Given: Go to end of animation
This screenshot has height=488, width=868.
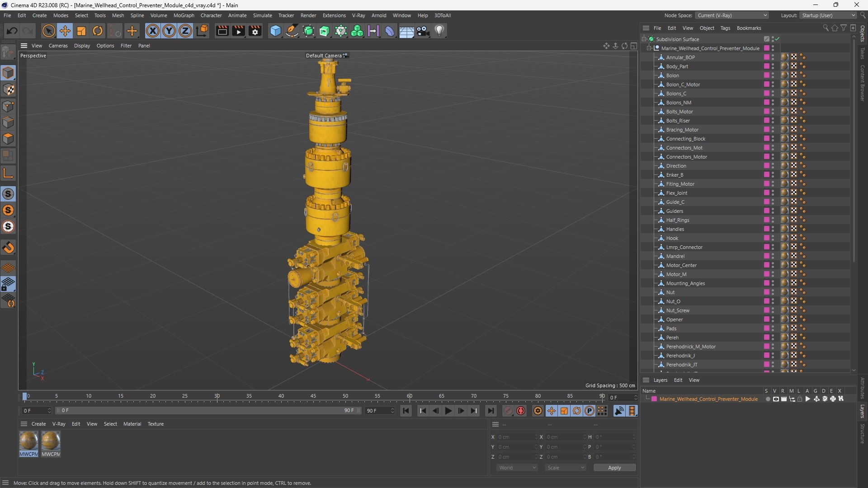Looking at the screenshot, I should point(491,411).
